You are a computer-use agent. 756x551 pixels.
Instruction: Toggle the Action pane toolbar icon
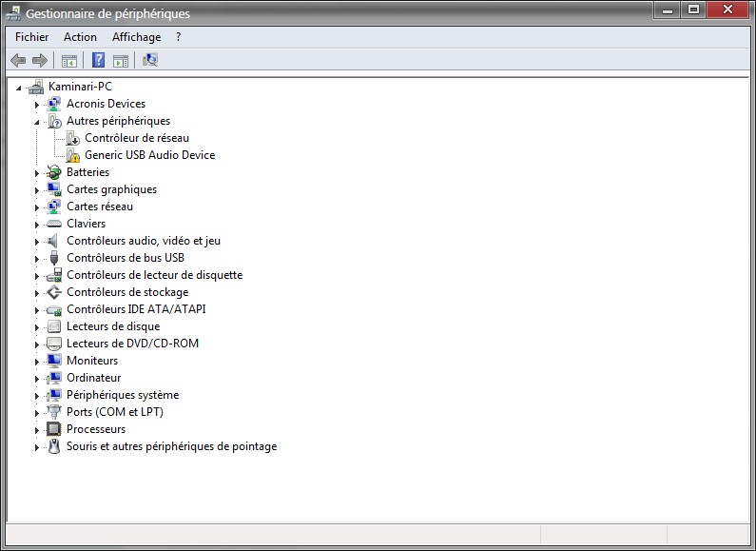pos(121,61)
